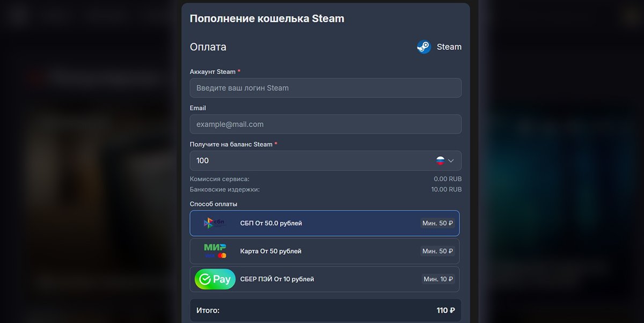This screenshot has width=644, height=323.
Task: Click the Аккаунт Steam login field
Action: pos(326,88)
